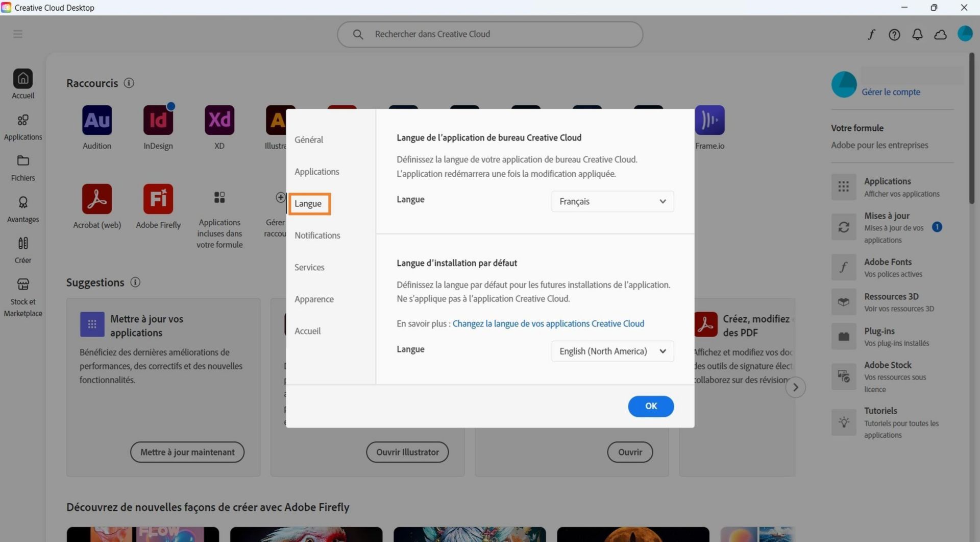Open the English (North America) dropdown
This screenshot has width=980, height=542.
tap(612, 351)
